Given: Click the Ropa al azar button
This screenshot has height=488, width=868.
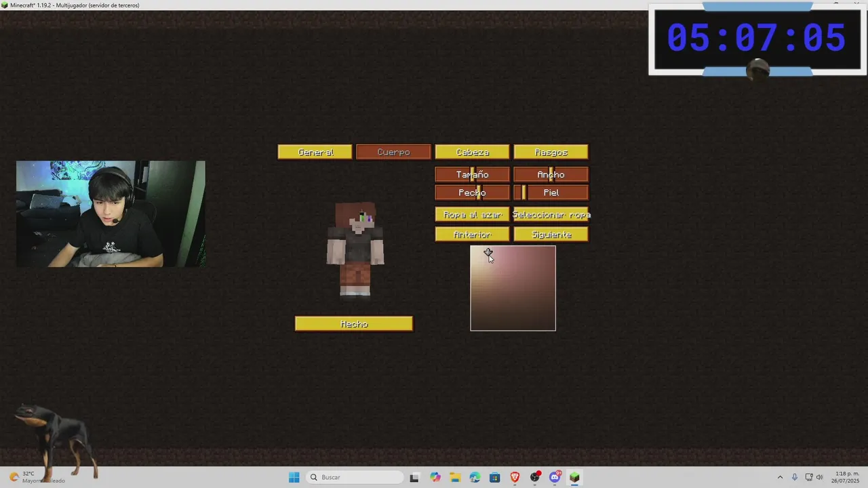Looking at the screenshot, I should click(472, 214).
